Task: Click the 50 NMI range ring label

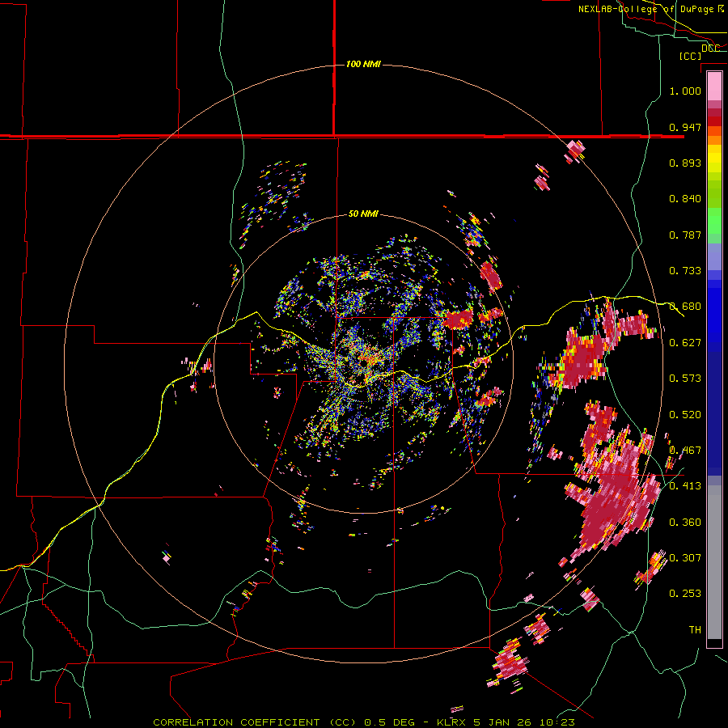Action: [363, 214]
